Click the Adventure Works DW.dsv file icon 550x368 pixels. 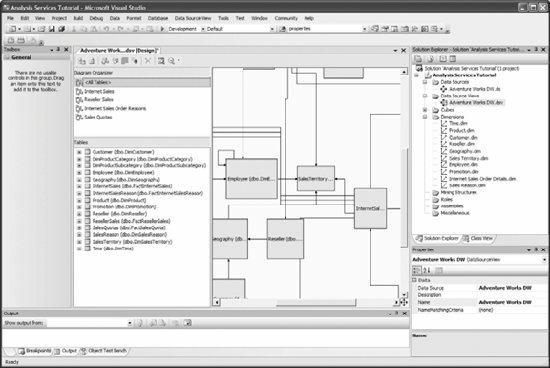444,102
